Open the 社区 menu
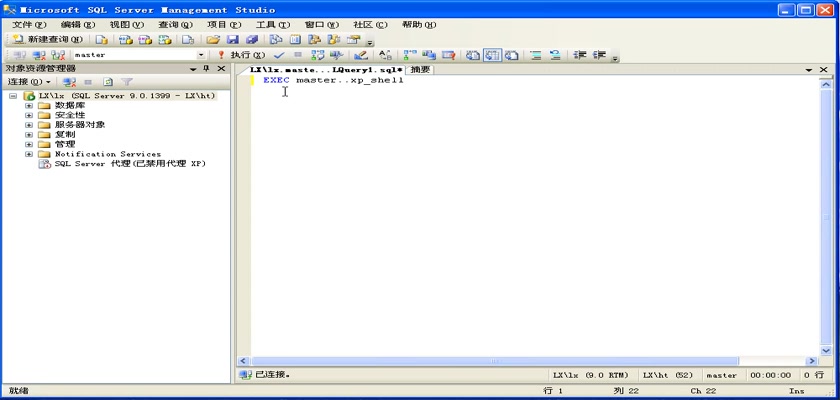 [370, 25]
